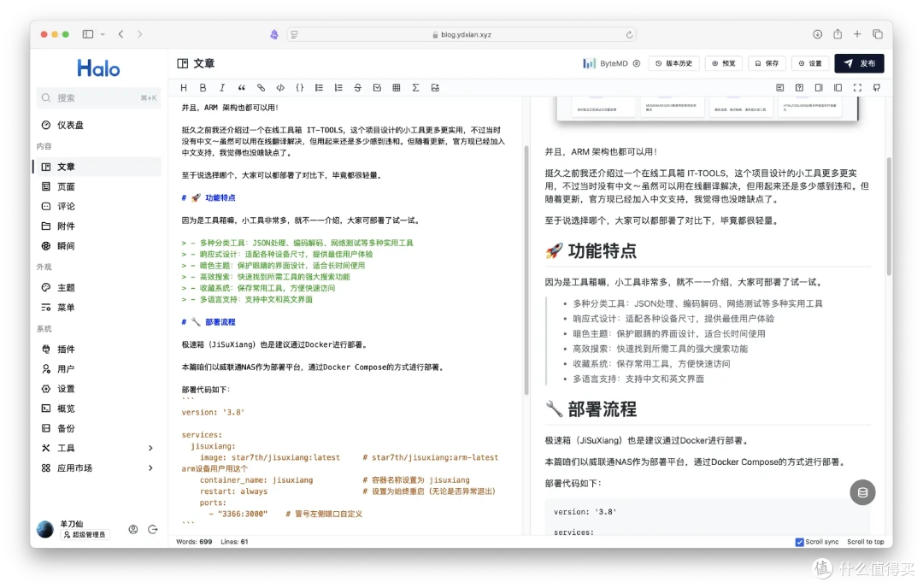Open 插件 plugins section
This screenshot has width=923, height=588.
97,349
